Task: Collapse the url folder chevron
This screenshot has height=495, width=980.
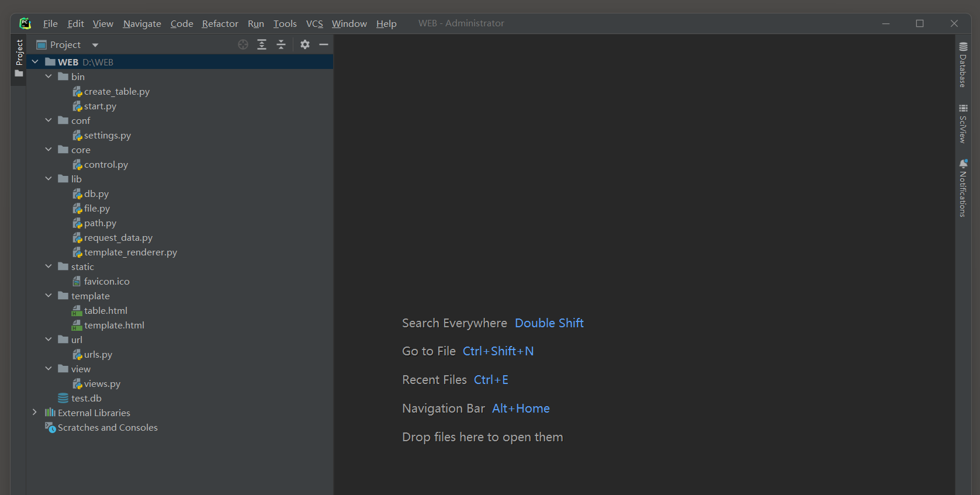Action: click(49, 340)
